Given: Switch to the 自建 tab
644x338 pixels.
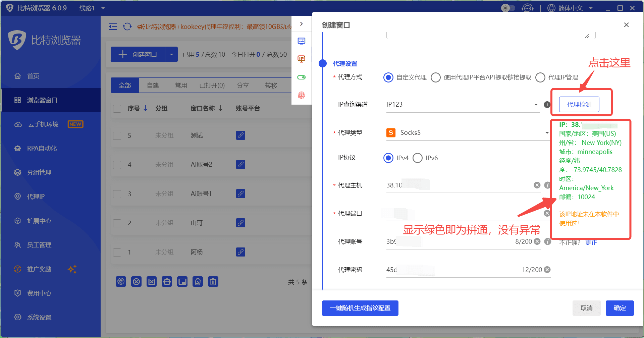Looking at the screenshot, I should coord(153,86).
